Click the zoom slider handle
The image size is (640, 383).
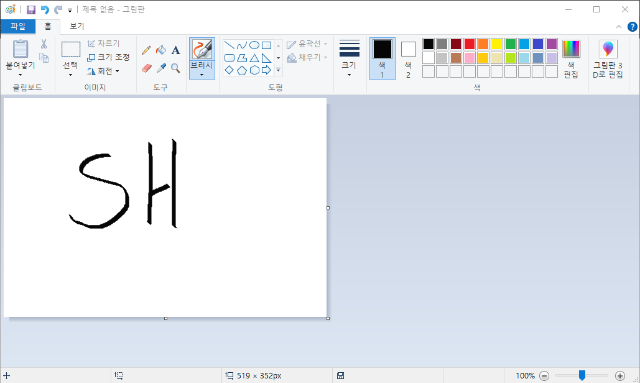tap(582, 375)
